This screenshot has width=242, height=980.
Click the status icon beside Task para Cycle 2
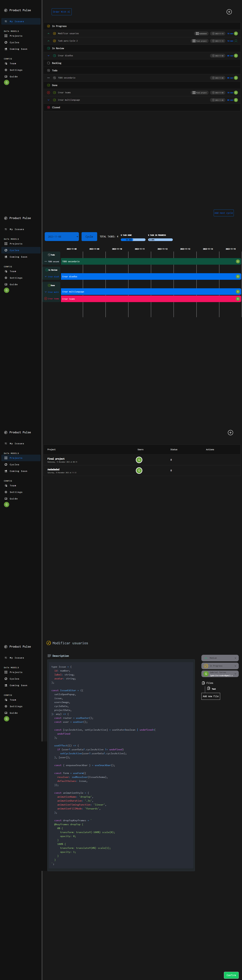54,41
